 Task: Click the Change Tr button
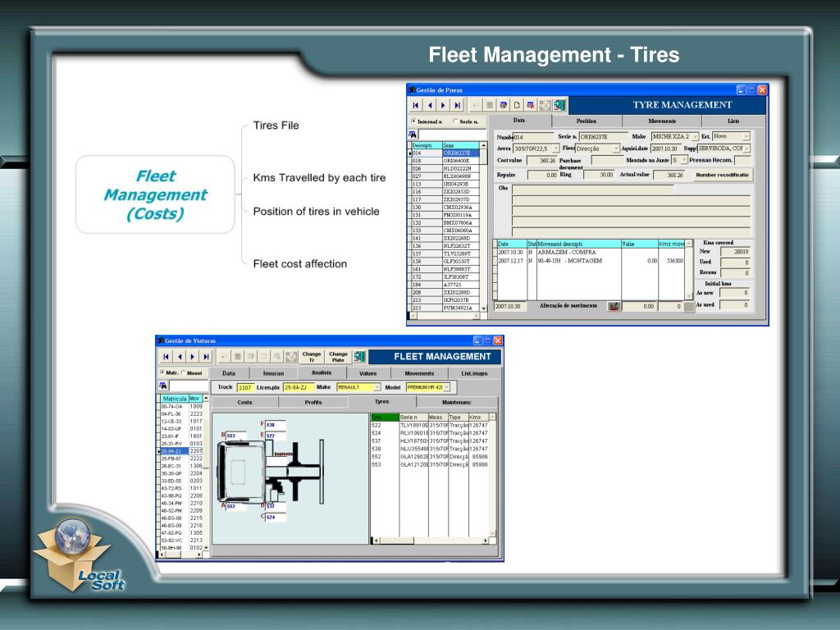pyautogui.click(x=311, y=357)
